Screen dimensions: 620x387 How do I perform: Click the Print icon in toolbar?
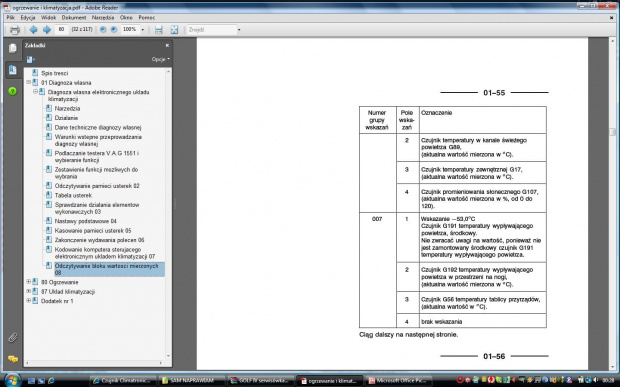[x=15, y=30]
